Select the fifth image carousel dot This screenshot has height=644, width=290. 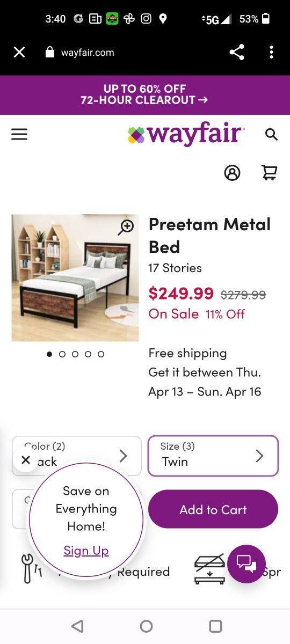tap(101, 354)
